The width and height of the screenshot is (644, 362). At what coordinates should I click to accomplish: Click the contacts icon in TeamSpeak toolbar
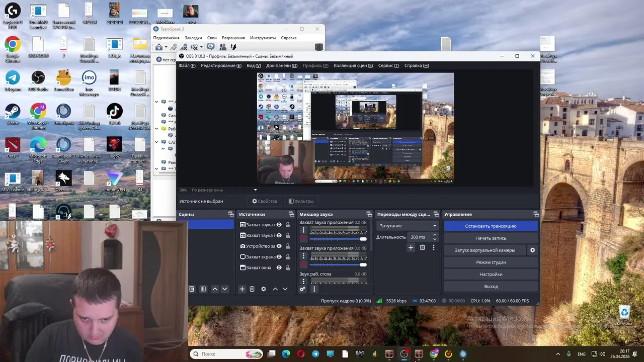(x=222, y=47)
